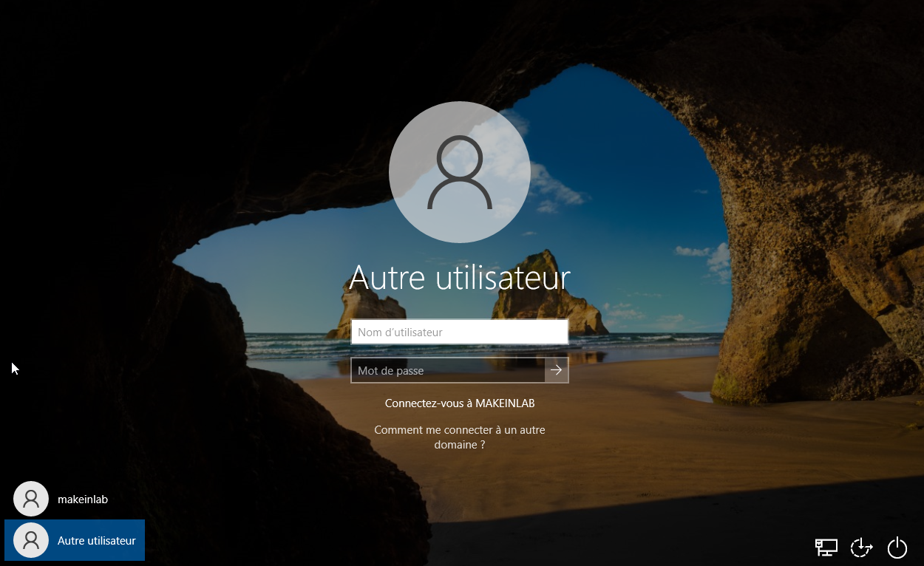Select the Autre utilisateur account entry label
The image size is (924, 566).
(97, 541)
